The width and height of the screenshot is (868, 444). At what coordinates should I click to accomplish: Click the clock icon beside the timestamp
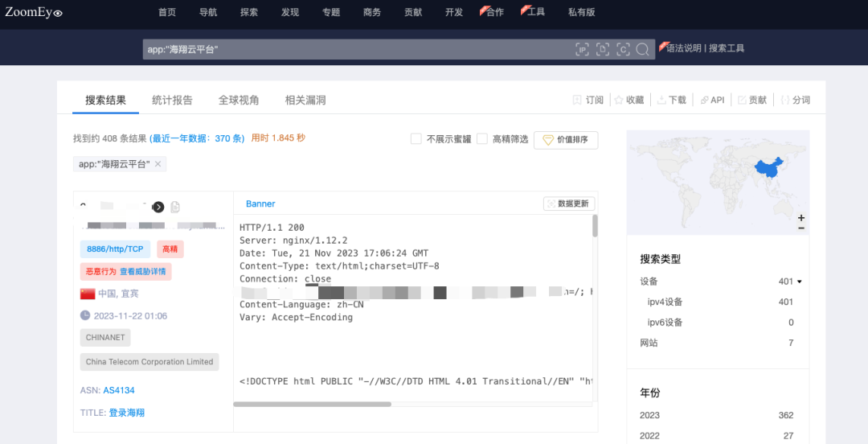pyautogui.click(x=84, y=315)
